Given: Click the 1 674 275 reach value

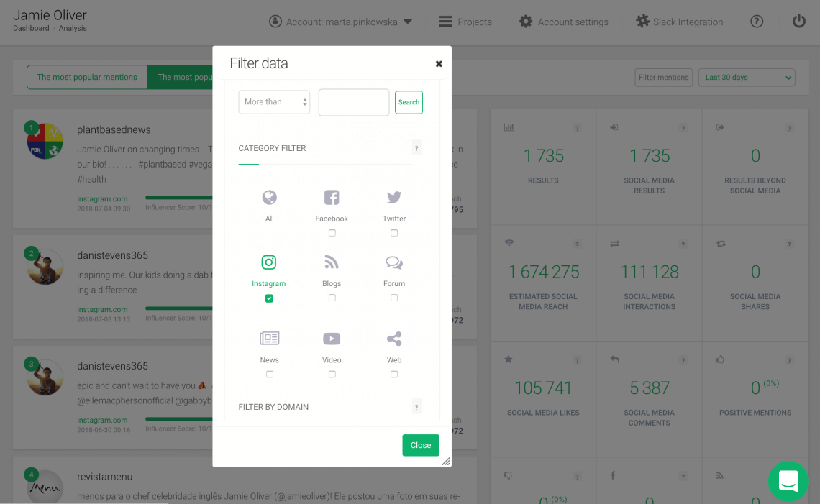Looking at the screenshot, I should click(543, 272).
